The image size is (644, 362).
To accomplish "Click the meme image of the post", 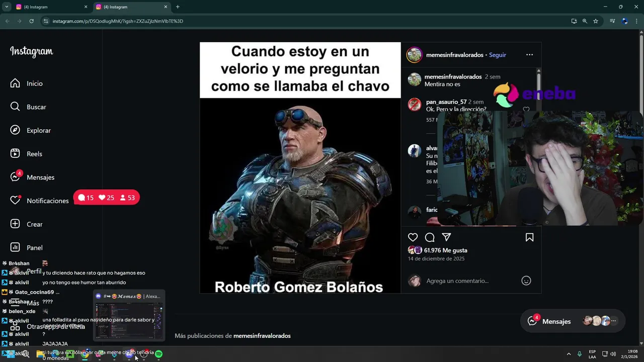I will click(300, 168).
